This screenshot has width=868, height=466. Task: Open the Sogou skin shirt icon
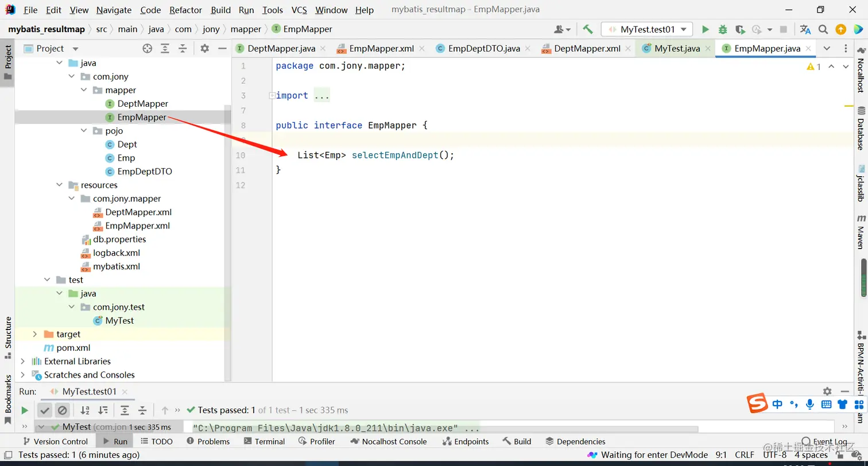click(843, 404)
